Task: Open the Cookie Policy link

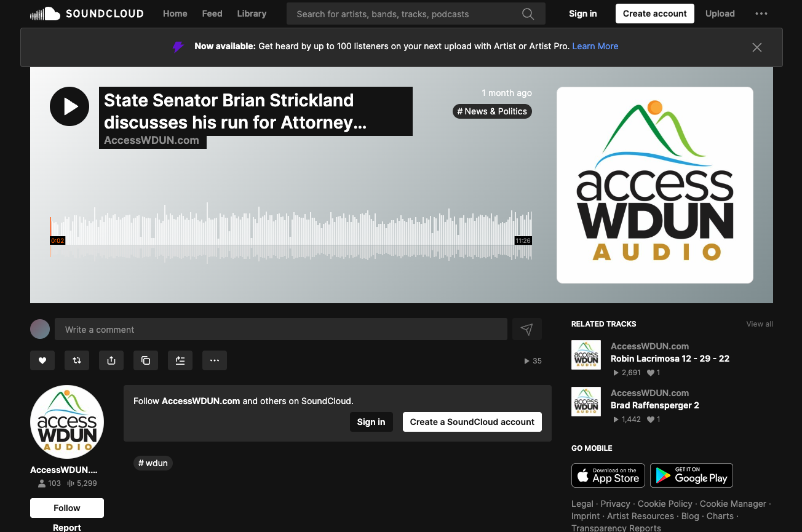Action: 665,504
